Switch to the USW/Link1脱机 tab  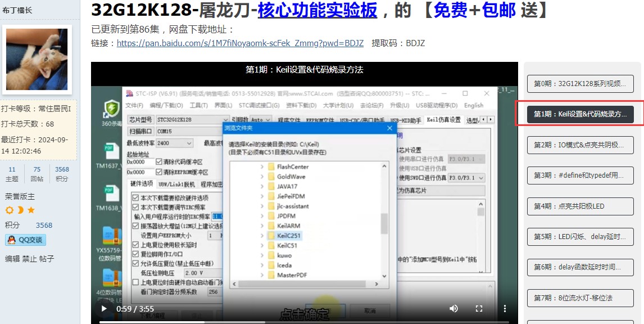[x=176, y=184]
